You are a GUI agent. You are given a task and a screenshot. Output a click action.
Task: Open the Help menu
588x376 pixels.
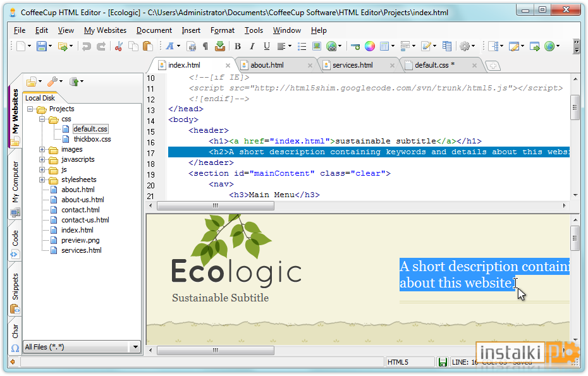(319, 30)
